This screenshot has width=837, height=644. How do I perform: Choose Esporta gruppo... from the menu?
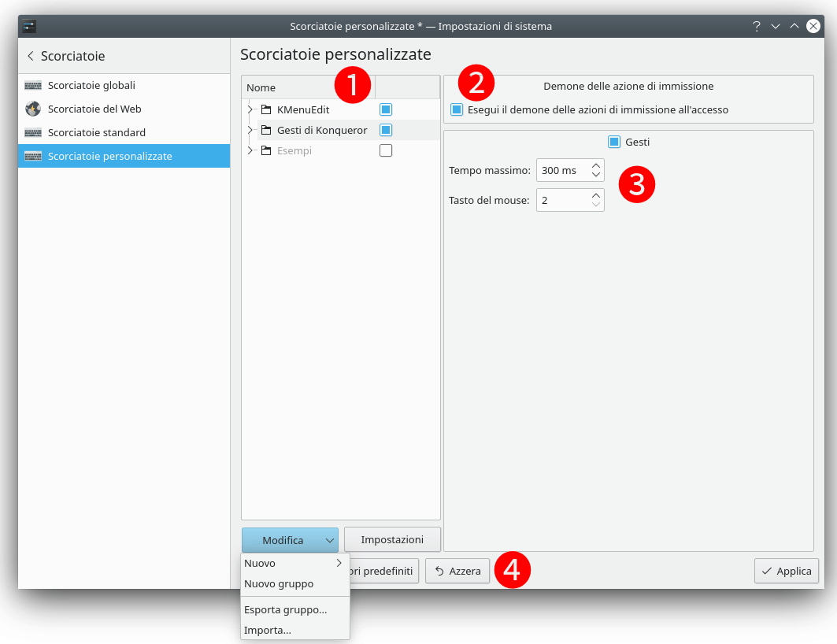point(285,609)
